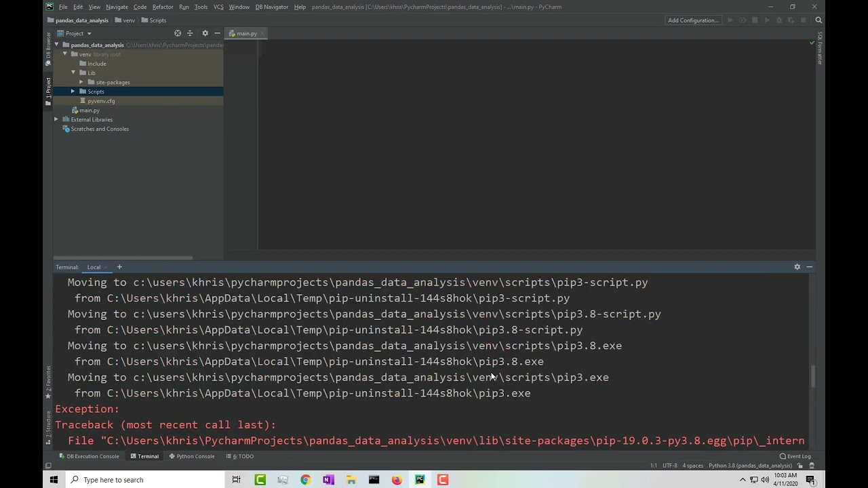The height and width of the screenshot is (488, 868).
Task: Open the Tools menu
Action: point(201,7)
